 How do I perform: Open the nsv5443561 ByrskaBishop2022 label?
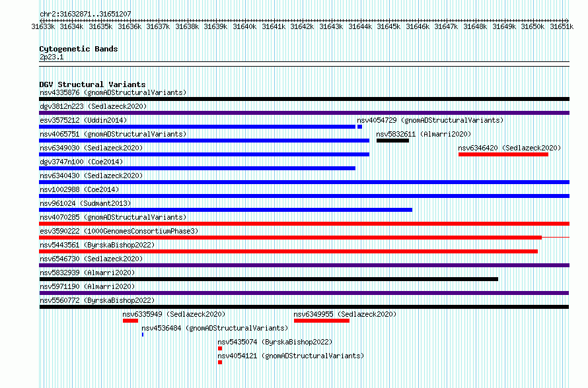tap(97, 245)
